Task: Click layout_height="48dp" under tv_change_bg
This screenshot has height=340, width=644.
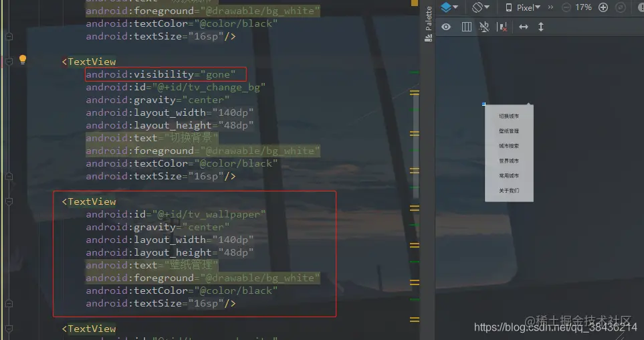Action: (170, 125)
